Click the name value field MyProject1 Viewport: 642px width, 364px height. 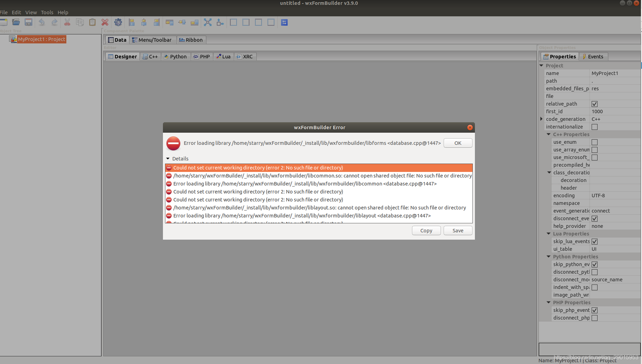pyautogui.click(x=616, y=73)
